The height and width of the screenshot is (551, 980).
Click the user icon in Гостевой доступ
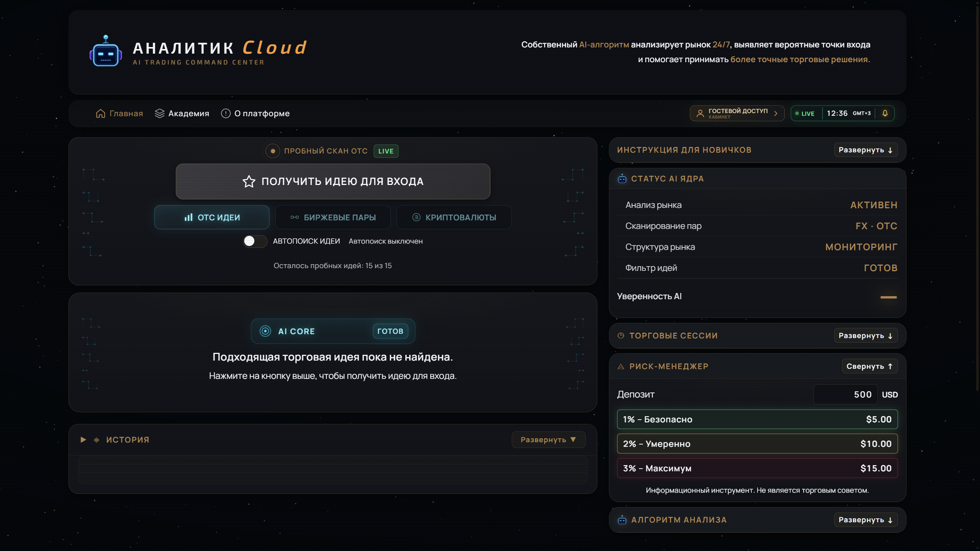pyautogui.click(x=700, y=113)
